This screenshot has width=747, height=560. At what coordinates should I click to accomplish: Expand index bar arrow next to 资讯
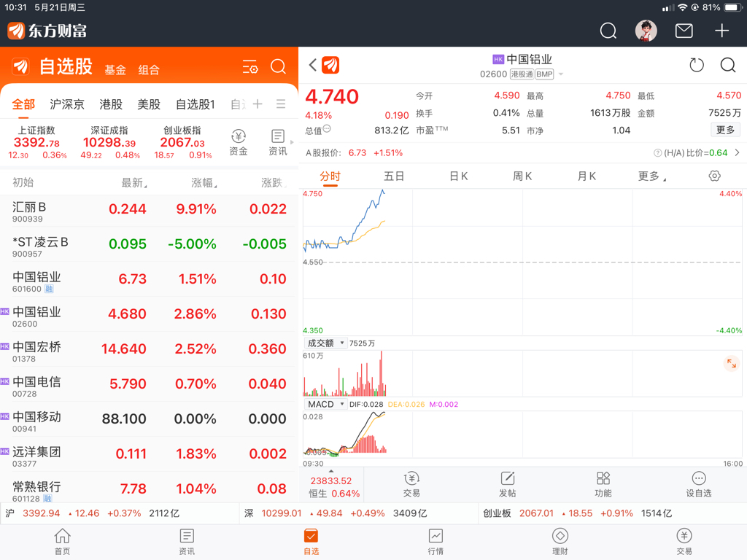point(292,142)
